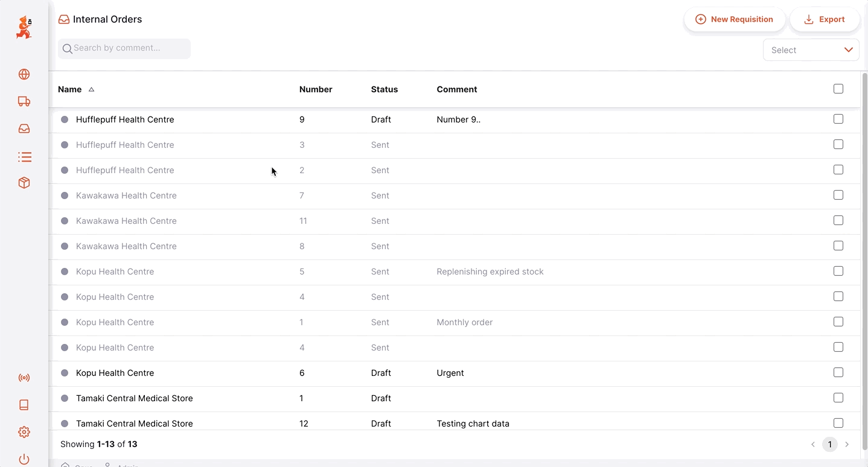Check the box for Tamaki order number 1
Viewport: 868px width, 467px height.
point(838,398)
